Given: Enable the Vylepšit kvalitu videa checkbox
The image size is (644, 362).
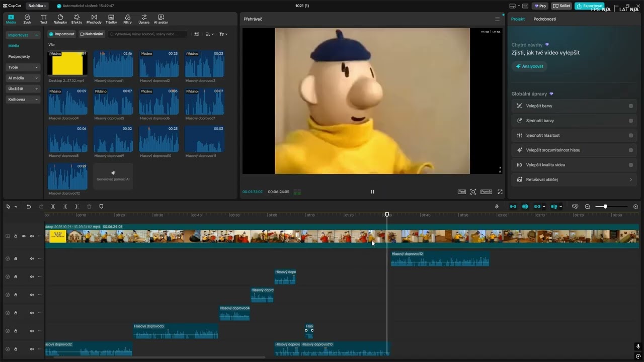Looking at the screenshot, I should (x=631, y=165).
